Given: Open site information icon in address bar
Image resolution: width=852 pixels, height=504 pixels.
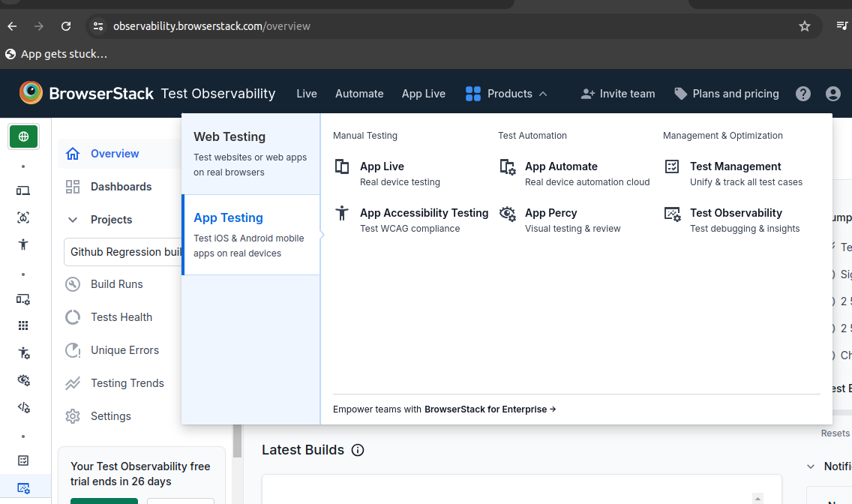Looking at the screenshot, I should tap(98, 26).
